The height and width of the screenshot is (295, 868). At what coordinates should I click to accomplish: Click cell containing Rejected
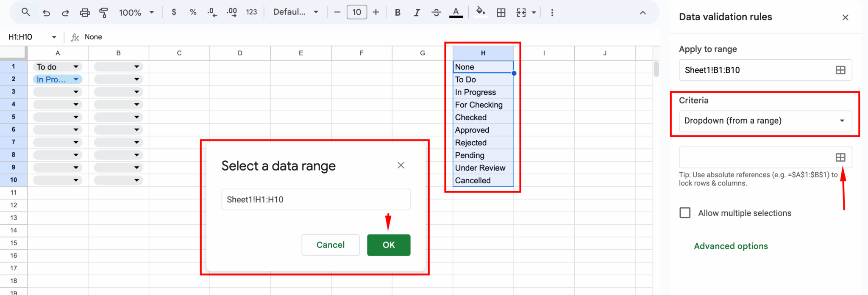pyautogui.click(x=483, y=143)
